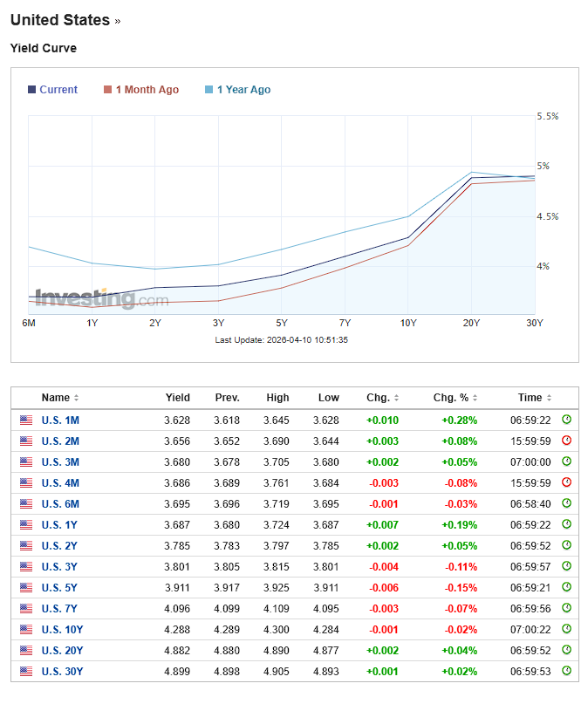588x704 pixels.
Task: Toggle the Current series in the legend
Action: pyautogui.click(x=52, y=89)
